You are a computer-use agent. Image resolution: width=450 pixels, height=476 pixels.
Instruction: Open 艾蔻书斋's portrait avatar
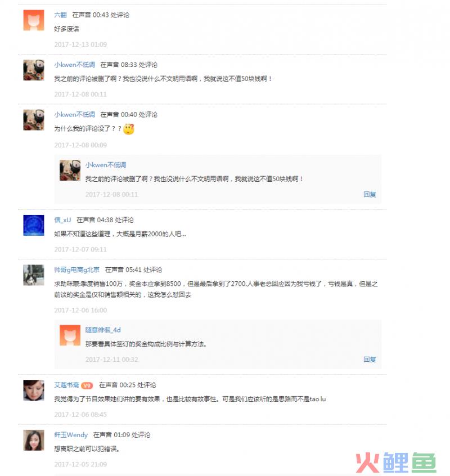[34, 390]
